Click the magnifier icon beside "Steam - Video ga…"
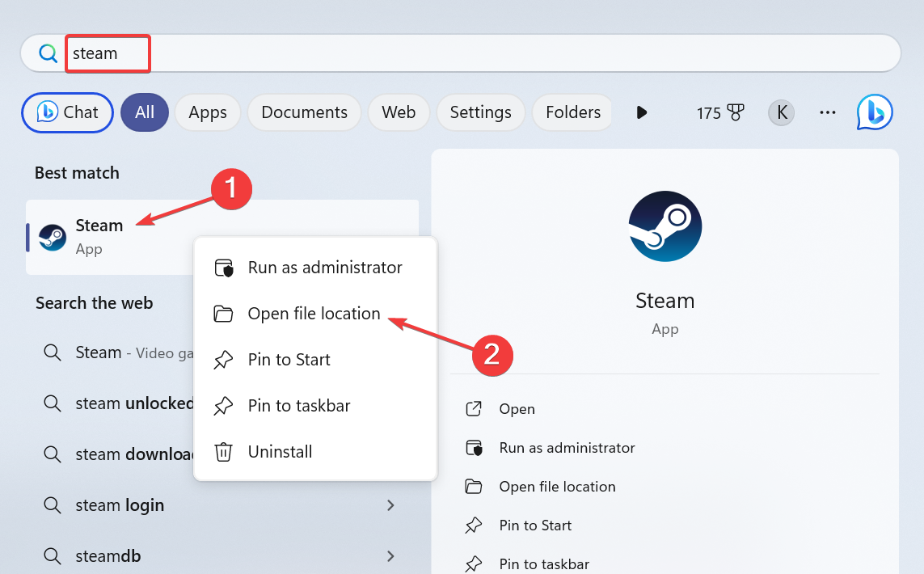The height and width of the screenshot is (574, 924). click(x=53, y=352)
